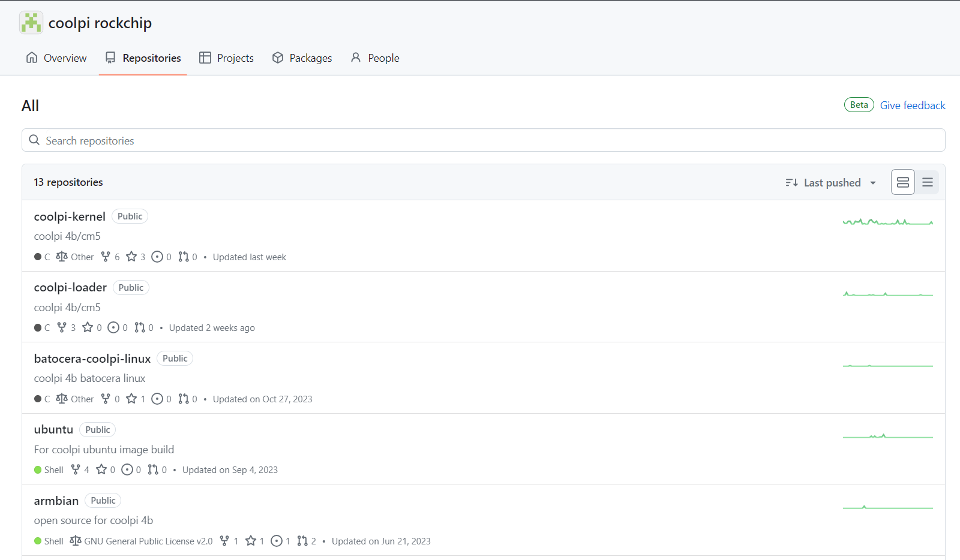This screenshot has height=560, width=960.
Task: Click batocera-coolpi-linux issues icon
Action: coord(157,399)
